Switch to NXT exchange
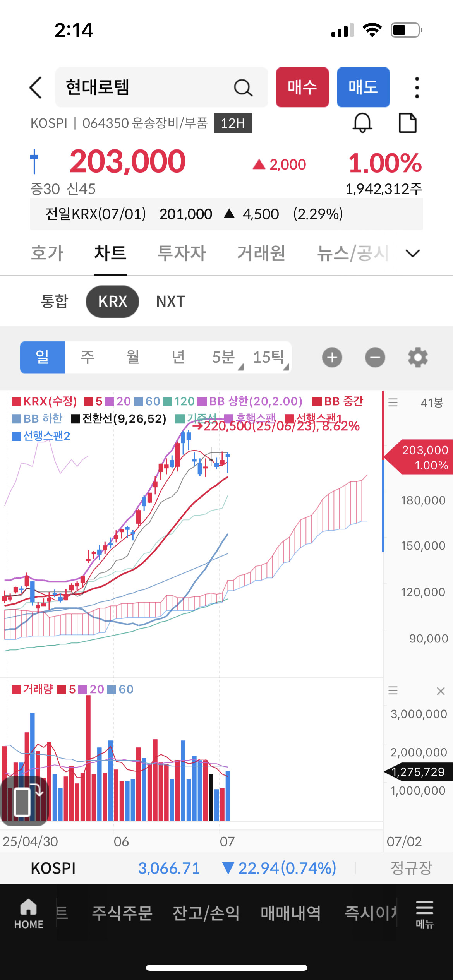Image resolution: width=453 pixels, height=980 pixels. click(171, 302)
